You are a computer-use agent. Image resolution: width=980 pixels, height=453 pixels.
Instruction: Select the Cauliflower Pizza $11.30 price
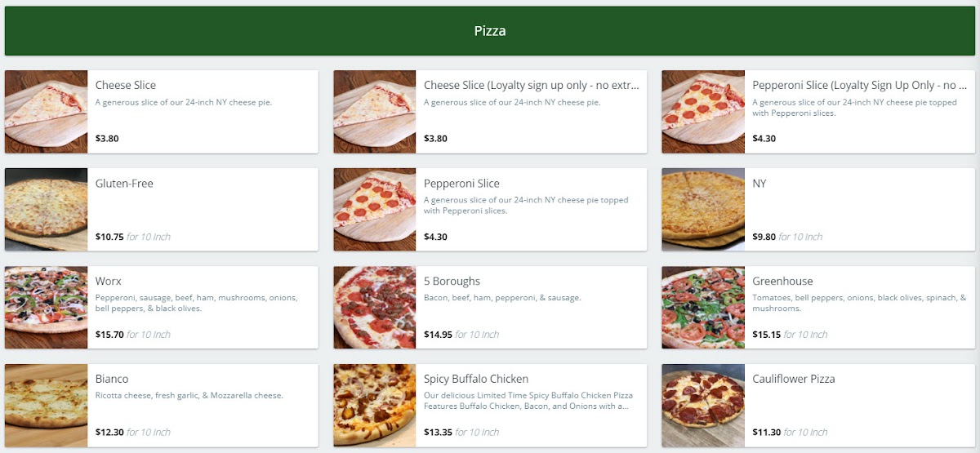click(x=764, y=433)
